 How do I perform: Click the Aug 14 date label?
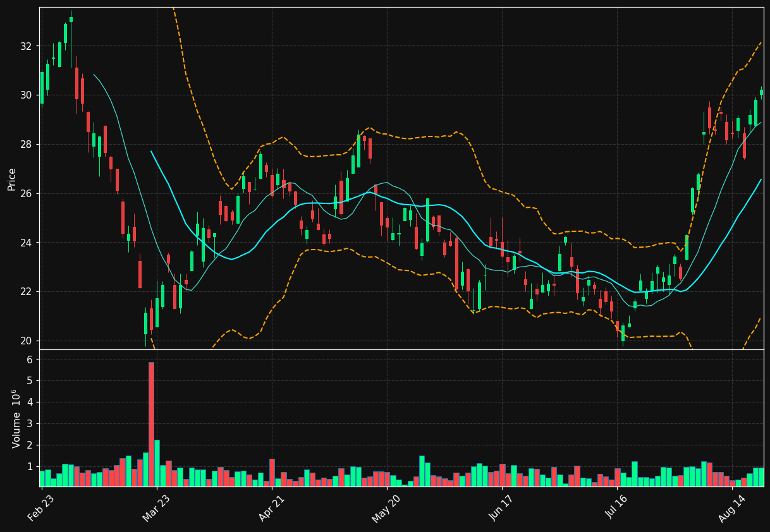click(731, 507)
